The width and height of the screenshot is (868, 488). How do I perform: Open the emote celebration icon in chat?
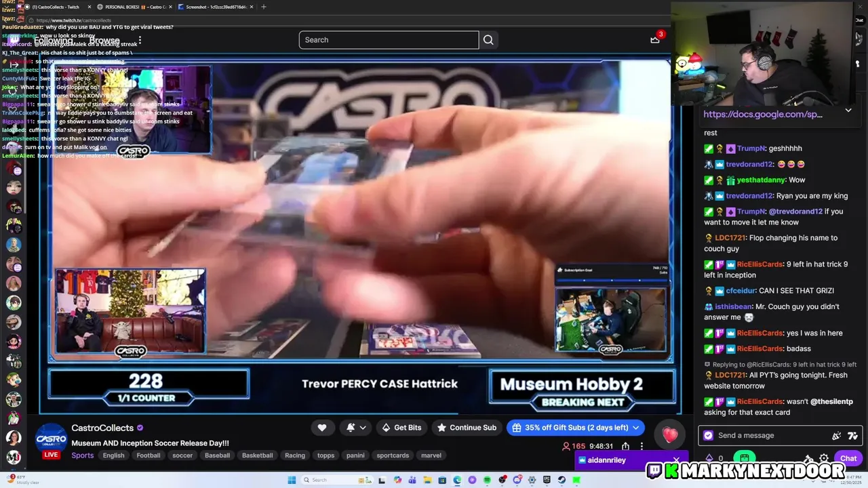(x=836, y=436)
